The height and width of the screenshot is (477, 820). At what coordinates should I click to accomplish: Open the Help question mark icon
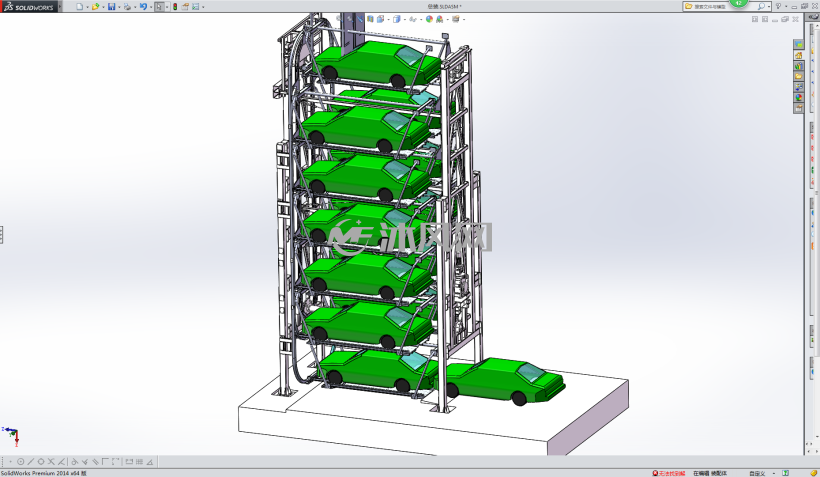[778, 6]
